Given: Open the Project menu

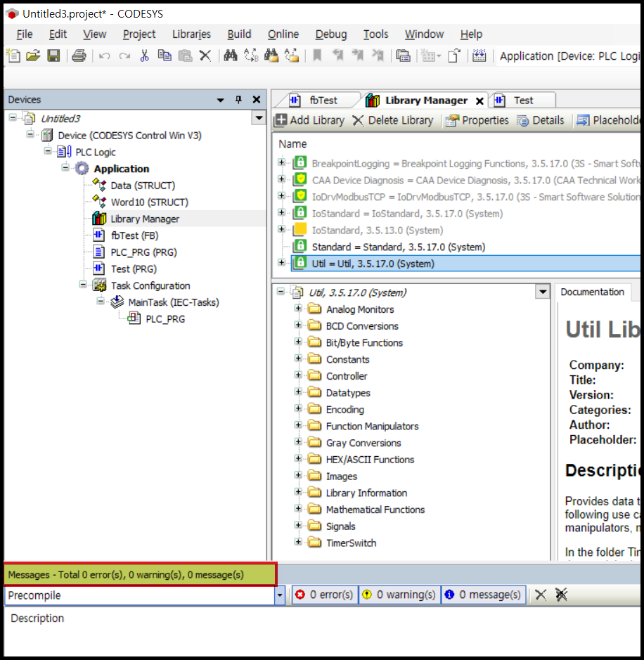Looking at the screenshot, I should (139, 34).
